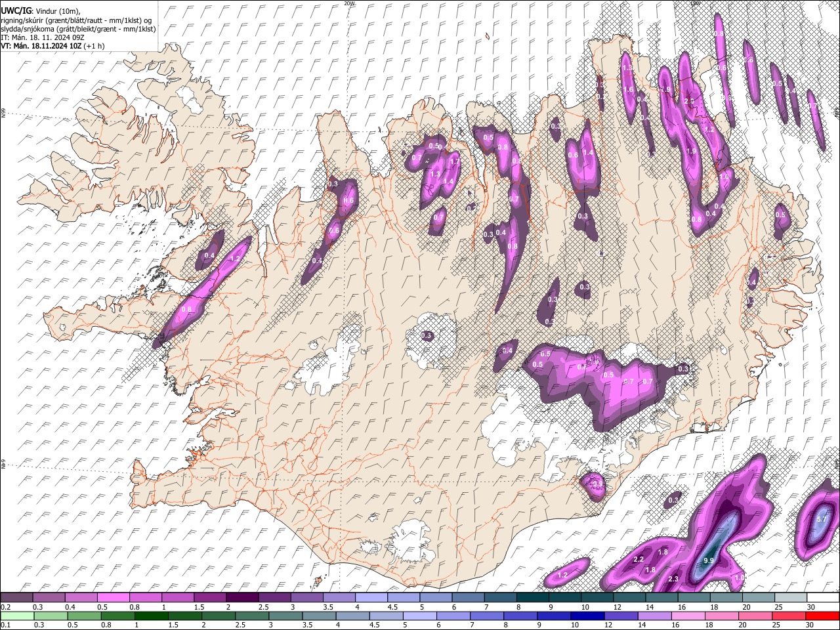Select the 2.2 value in the offshore band
Viewport: 840px width, 630px height.
[638, 559]
